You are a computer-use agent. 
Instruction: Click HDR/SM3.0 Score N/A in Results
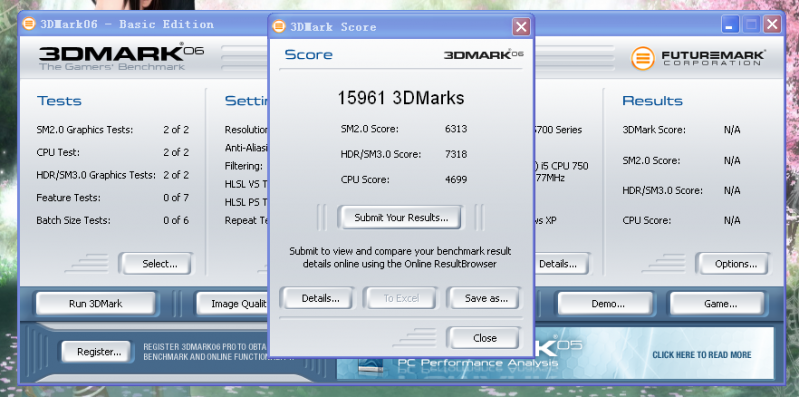point(732,191)
